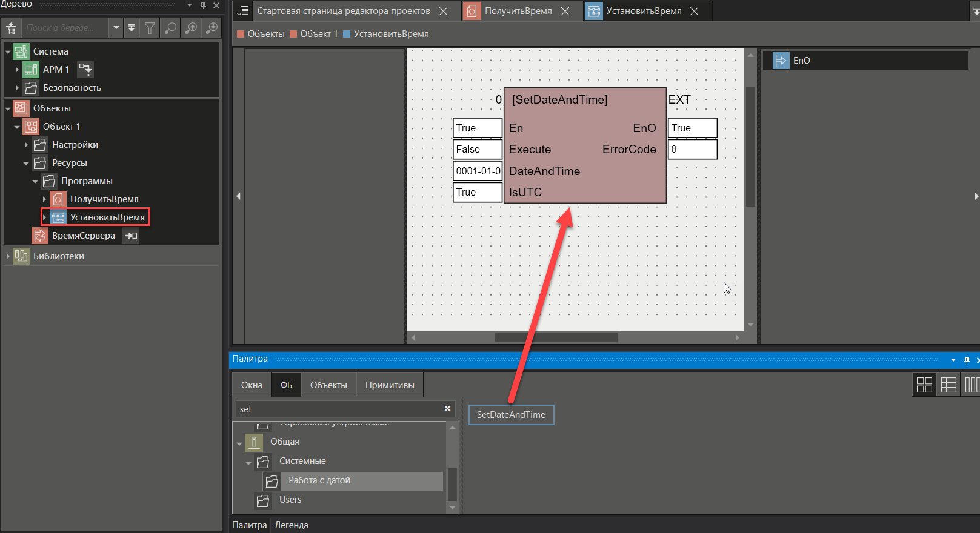Image resolution: width=980 pixels, height=533 pixels.
Task: Clear the palette search with the X button
Action: point(447,409)
